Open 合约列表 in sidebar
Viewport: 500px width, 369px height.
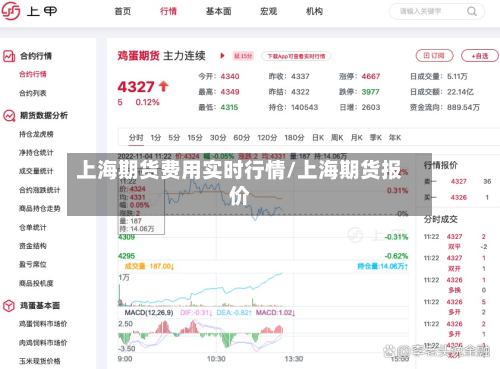point(33,93)
